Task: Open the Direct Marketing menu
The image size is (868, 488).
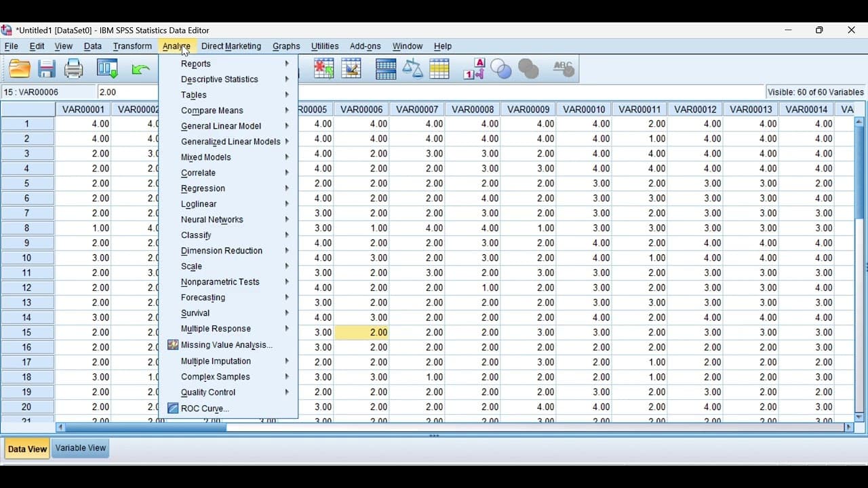Action: [231, 46]
